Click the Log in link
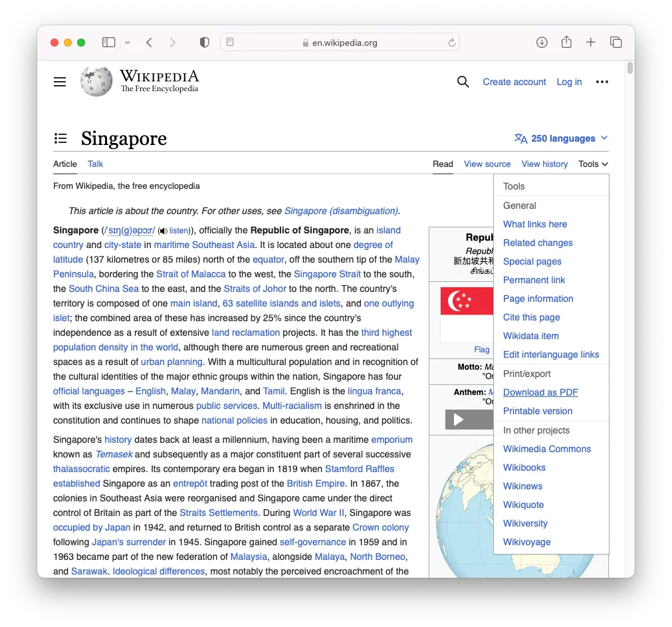Image resolution: width=672 pixels, height=627 pixels. point(569,82)
